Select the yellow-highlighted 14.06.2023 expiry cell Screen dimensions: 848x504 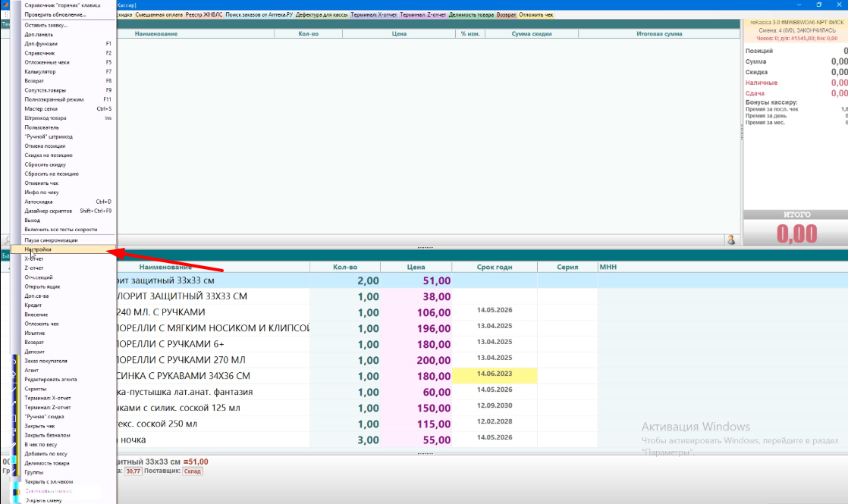click(x=495, y=374)
